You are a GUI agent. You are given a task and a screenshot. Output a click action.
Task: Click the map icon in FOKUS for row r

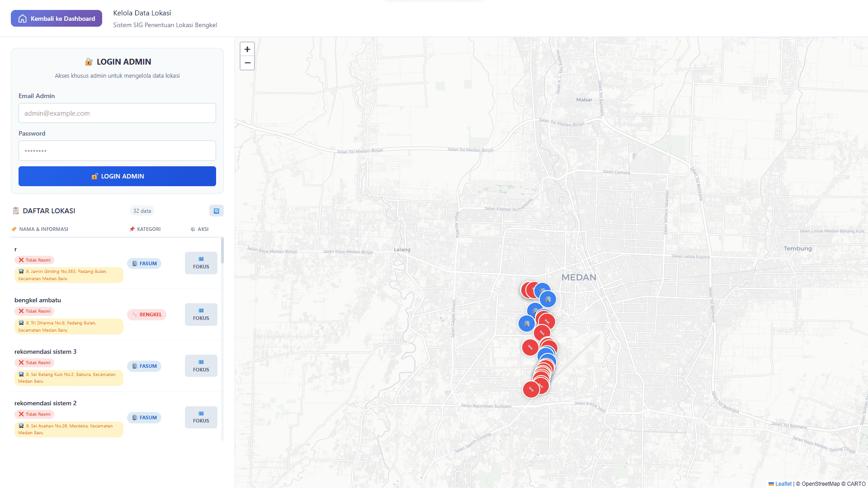201,259
